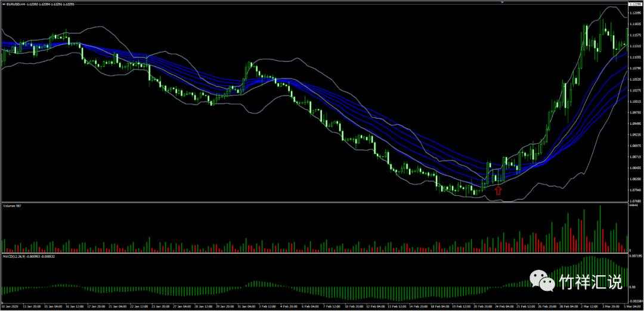This screenshot has width=644, height=311.
Task: Click the 1.12095 price scale value
Action: pos(636,13)
